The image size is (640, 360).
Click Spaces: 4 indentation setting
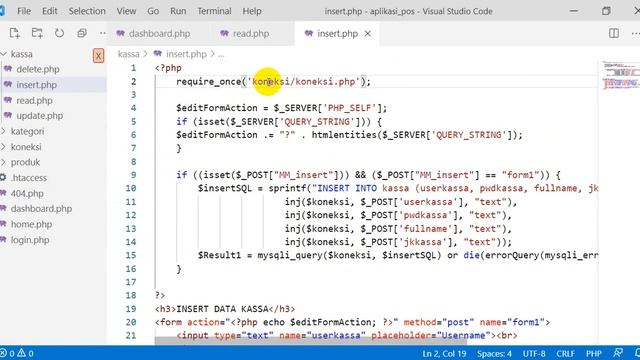(494, 353)
